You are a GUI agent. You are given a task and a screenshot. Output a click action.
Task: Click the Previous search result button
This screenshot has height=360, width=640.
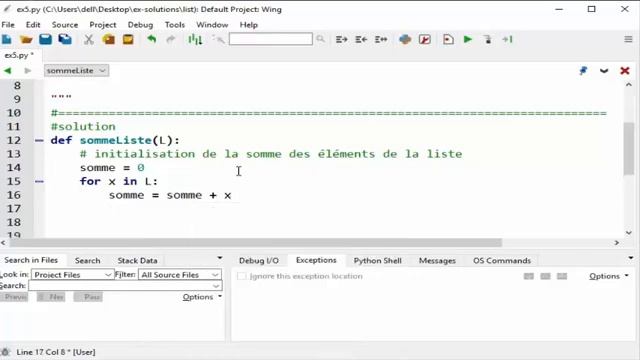[x=14, y=297]
